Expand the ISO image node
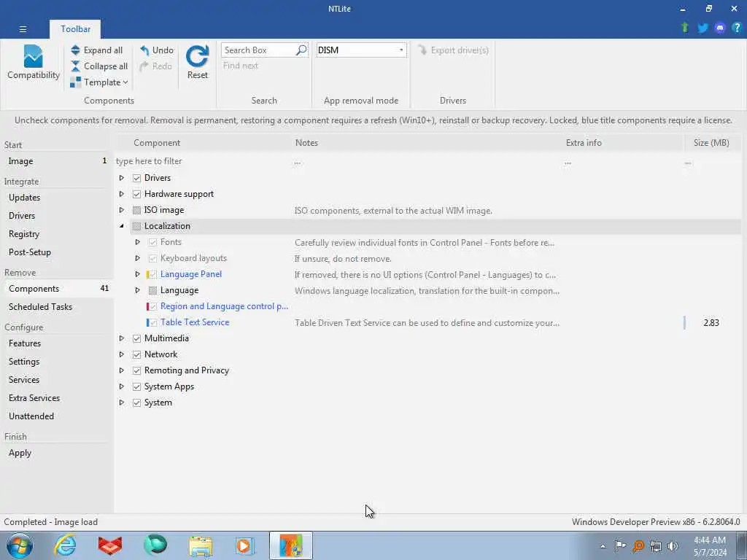The image size is (747, 560). 122,210
